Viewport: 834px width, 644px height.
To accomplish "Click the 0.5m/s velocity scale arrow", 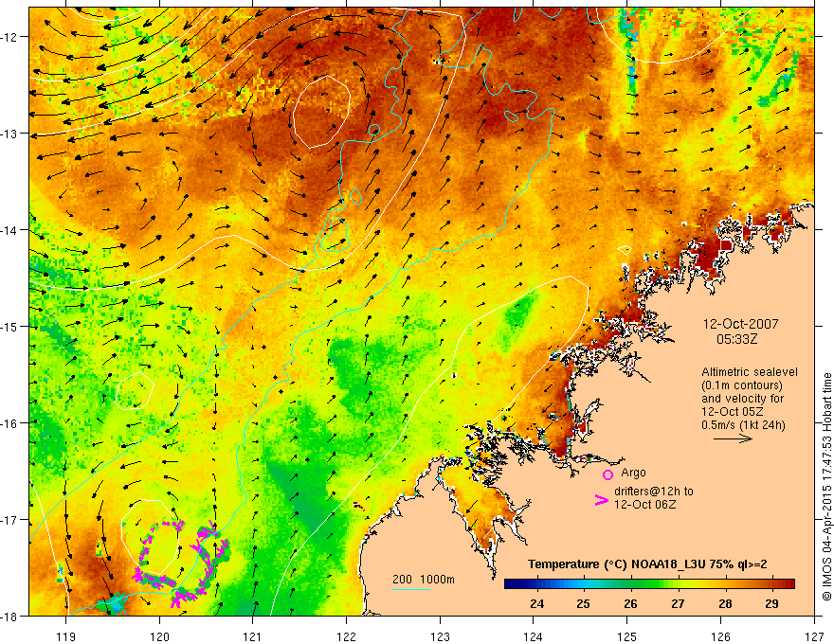I will coord(733,438).
